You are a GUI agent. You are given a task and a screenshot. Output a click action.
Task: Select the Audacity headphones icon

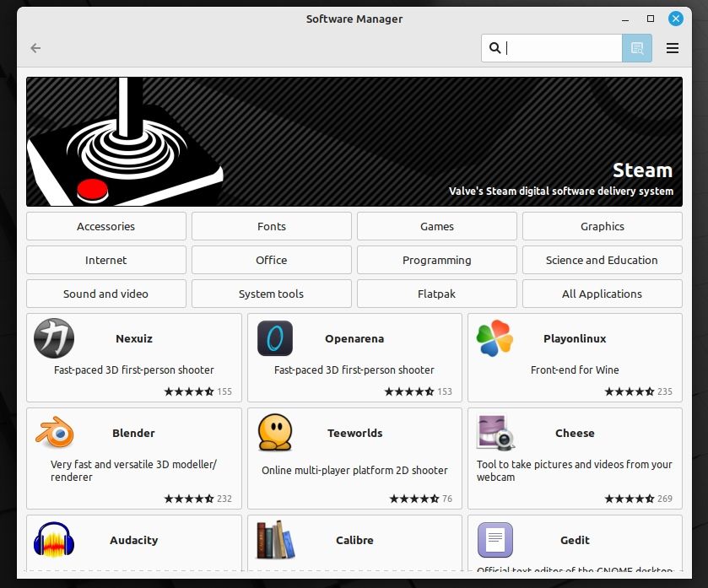[54, 540]
